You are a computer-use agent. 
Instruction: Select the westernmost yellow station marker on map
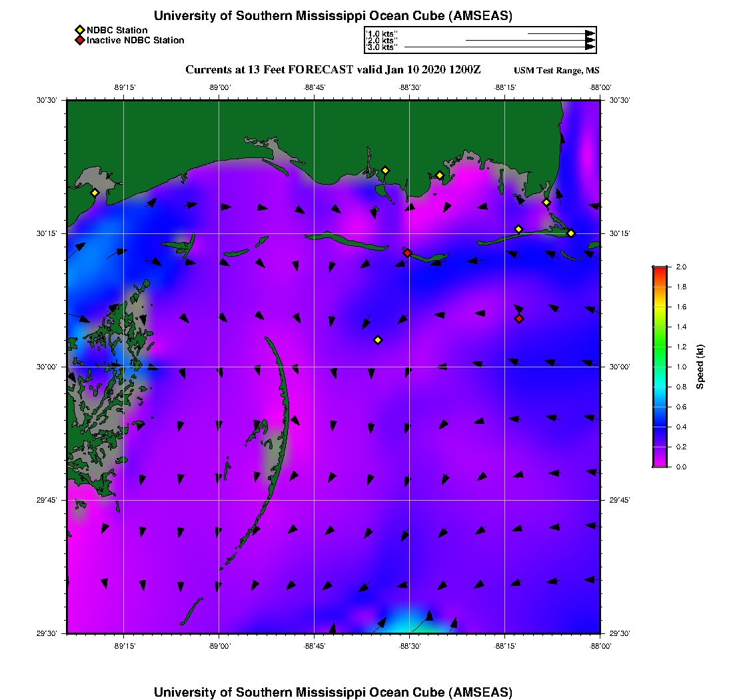click(x=95, y=193)
